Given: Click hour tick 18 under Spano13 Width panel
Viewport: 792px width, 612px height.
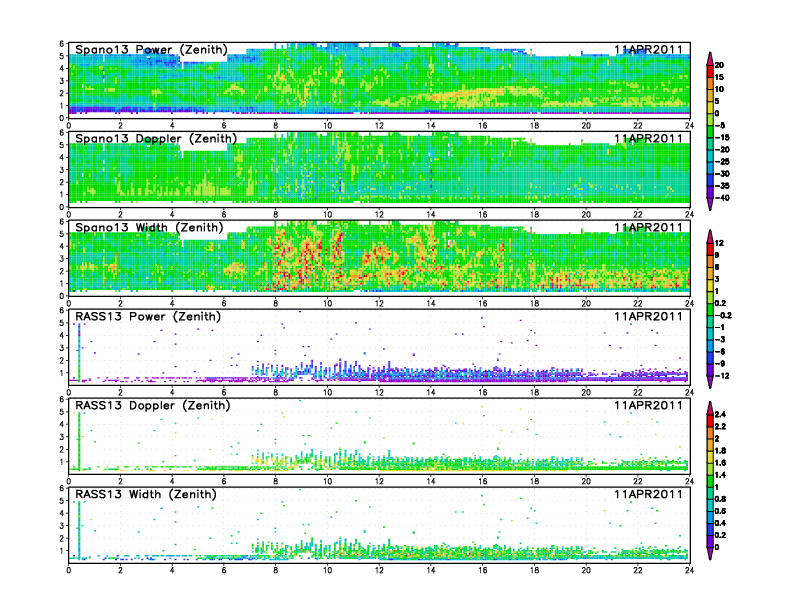Looking at the screenshot, I should pyautogui.click(x=534, y=303).
